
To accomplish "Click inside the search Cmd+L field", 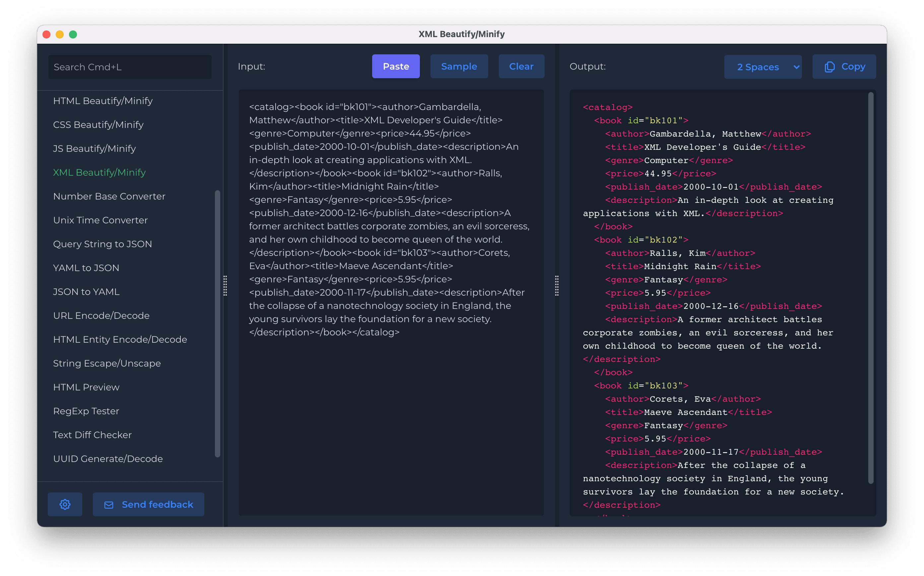I will (130, 67).
